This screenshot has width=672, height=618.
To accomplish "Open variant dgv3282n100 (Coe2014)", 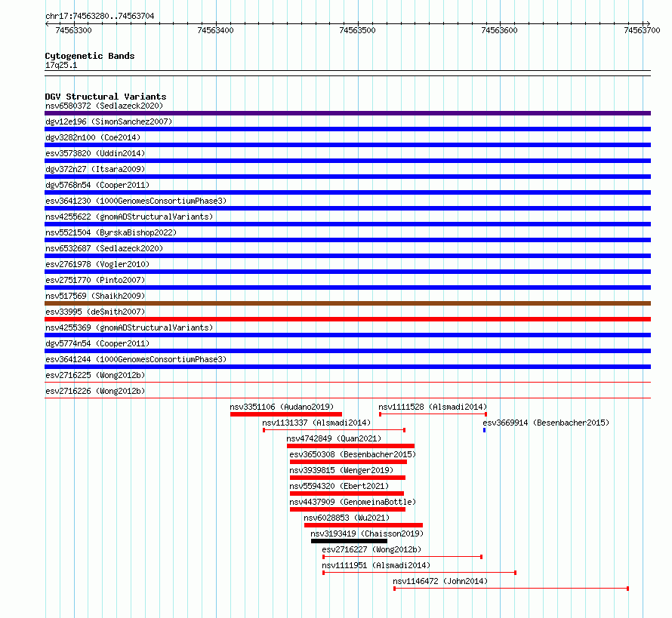I will click(93, 137).
